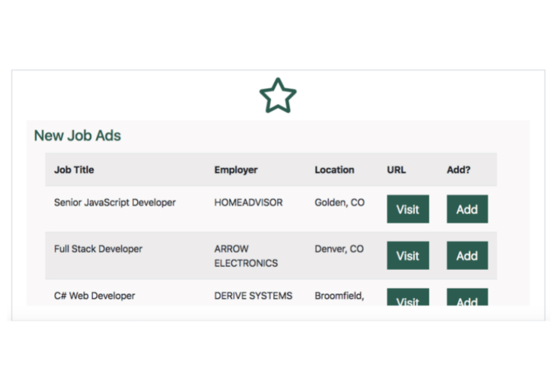The height and width of the screenshot is (392, 555).
Task: Select the ARROW ELECTRONICS employer cell
Action: [x=246, y=256]
